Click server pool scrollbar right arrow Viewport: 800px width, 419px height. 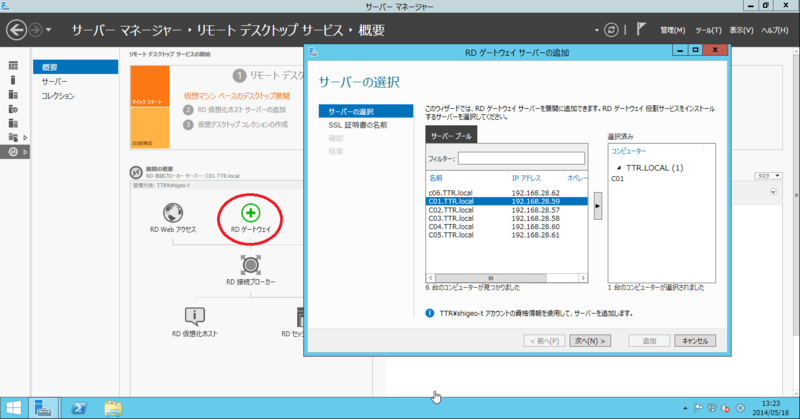tap(583, 278)
